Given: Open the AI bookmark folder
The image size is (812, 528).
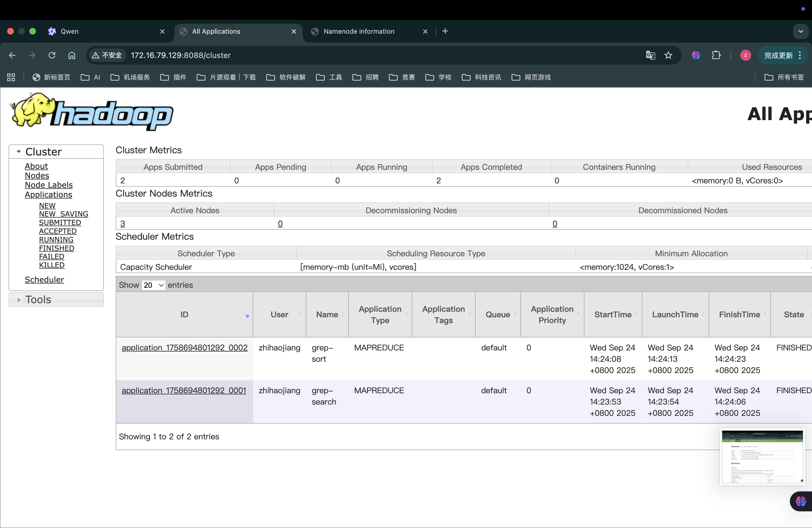Looking at the screenshot, I should (90, 77).
